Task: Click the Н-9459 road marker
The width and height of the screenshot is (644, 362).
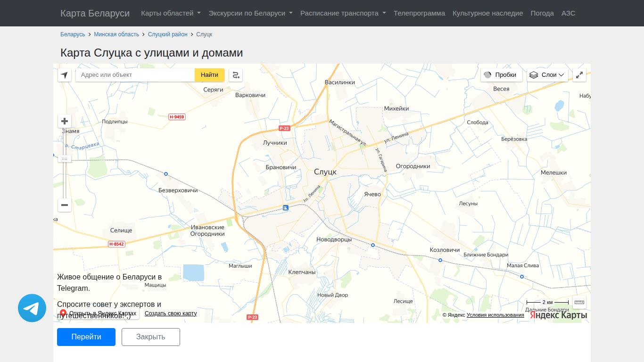Action: [177, 117]
